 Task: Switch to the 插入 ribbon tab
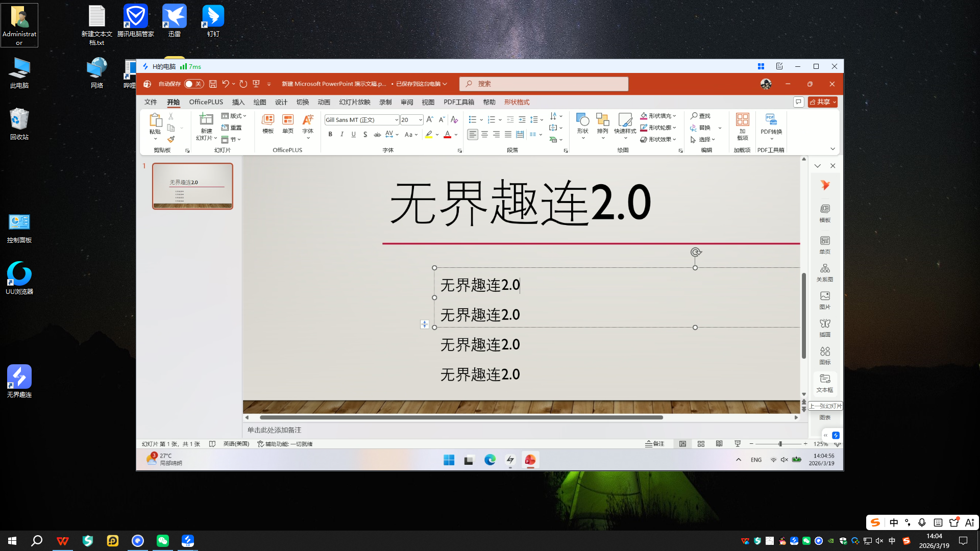pyautogui.click(x=238, y=102)
